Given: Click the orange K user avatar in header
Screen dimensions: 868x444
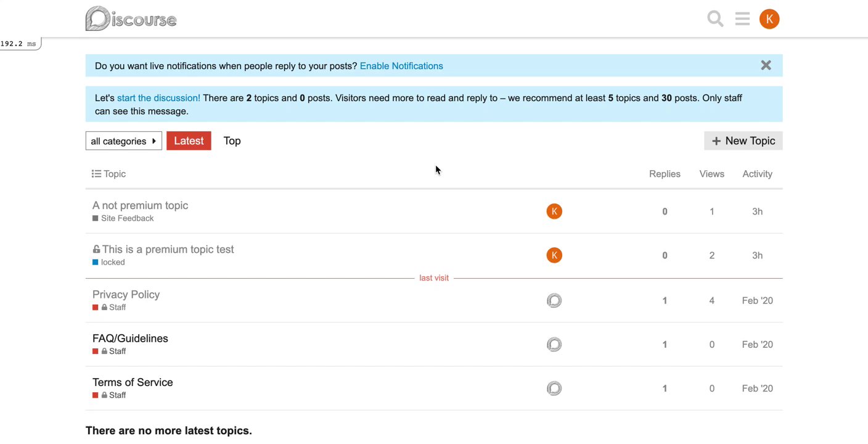Looking at the screenshot, I should [x=769, y=19].
